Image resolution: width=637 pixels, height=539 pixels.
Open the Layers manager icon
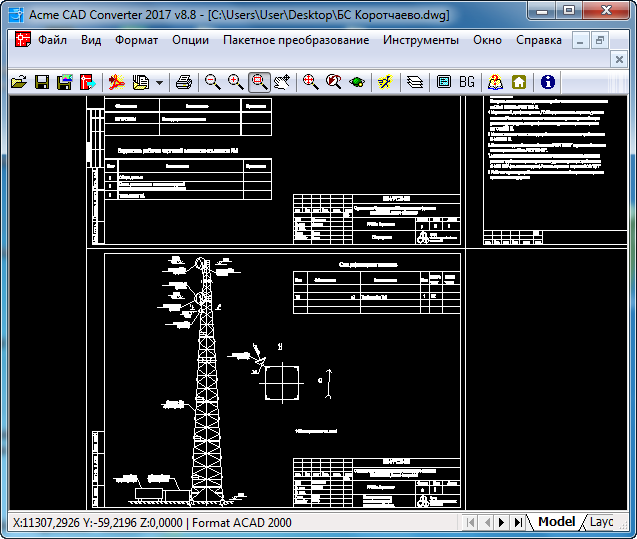[x=415, y=82]
